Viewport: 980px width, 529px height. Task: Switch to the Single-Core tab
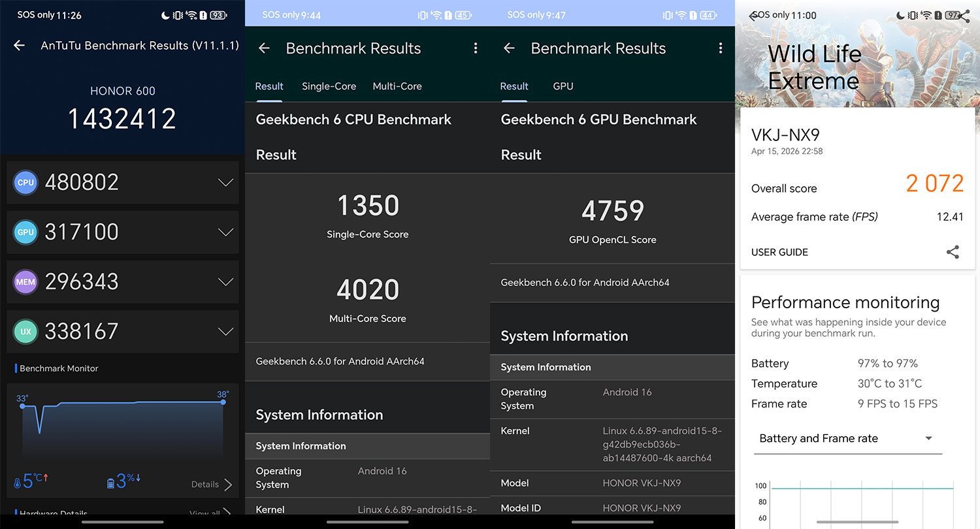(329, 86)
